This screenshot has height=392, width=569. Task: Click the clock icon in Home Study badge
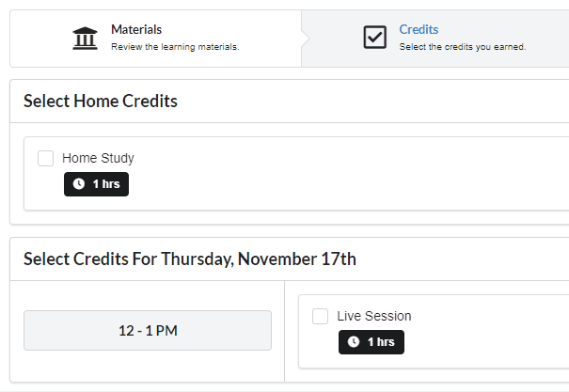click(79, 184)
